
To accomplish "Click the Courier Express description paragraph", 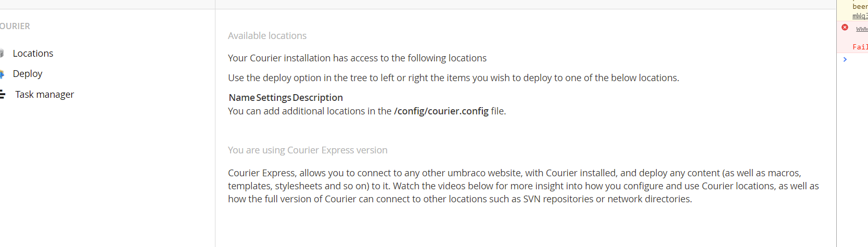I will tap(524, 186).
